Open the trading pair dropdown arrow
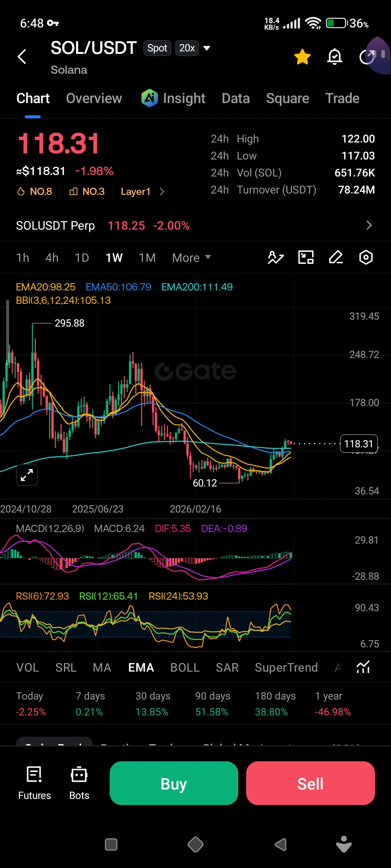391x868 pixels. tap(207, 48)
